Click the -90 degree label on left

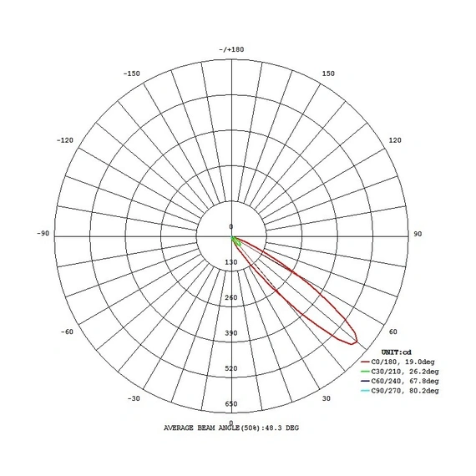43,234
